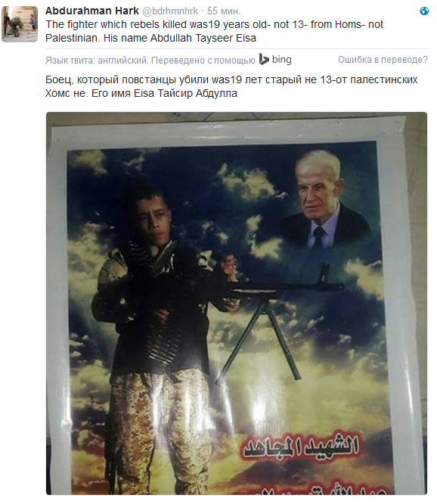Open the tweet's 55 мин. timestamp
The width and height of the screenshot is (437, 504).
[x=224, y=11]
